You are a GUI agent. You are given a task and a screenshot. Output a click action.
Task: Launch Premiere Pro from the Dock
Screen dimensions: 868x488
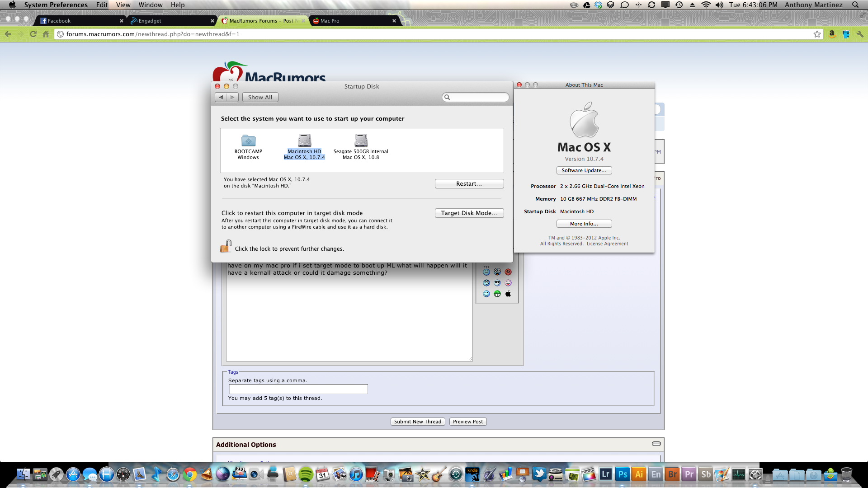click(689, 474)
